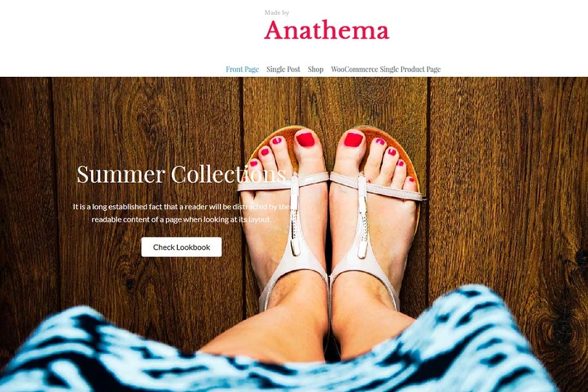The height and width of the screenshot is (392, 588).
Task: Click the 'long established fact' text line
Action: pyautogui.click(x=182, y=207)
